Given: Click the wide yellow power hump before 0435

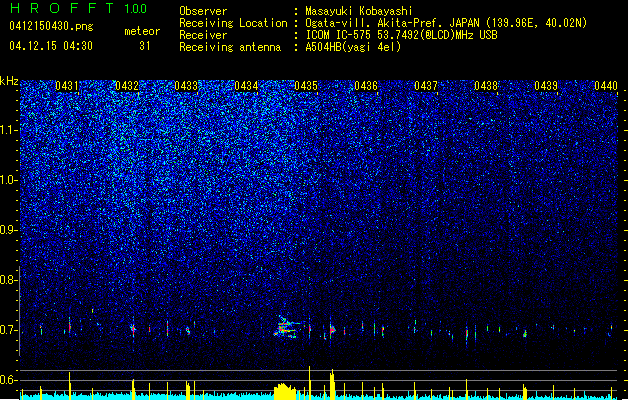Looking at the screenshot, I should (285, 391).
